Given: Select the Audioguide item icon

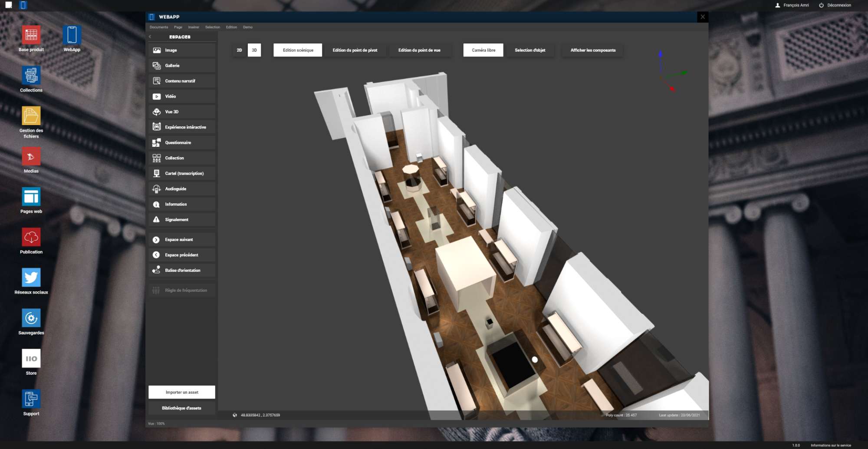Looking at the screenshot, I should (x=157, y=189).
